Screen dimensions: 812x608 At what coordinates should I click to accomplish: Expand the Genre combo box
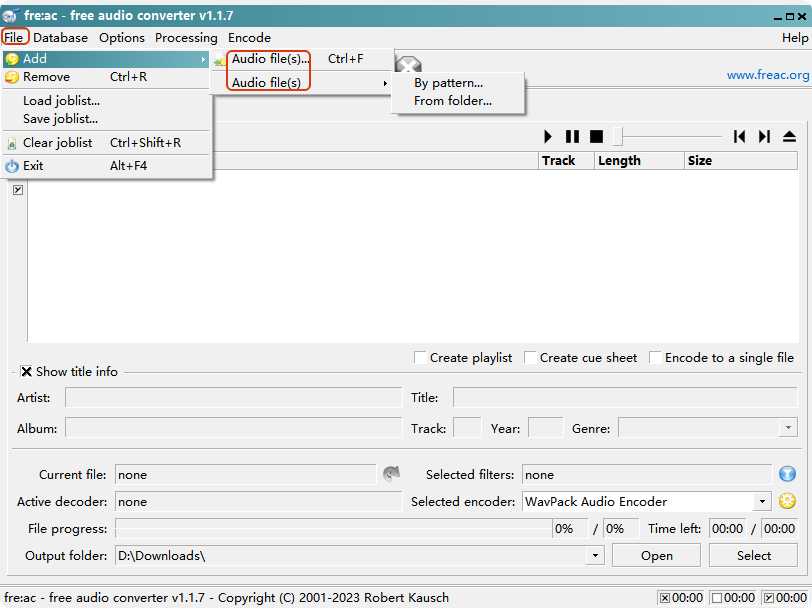[x=788, y=428]
